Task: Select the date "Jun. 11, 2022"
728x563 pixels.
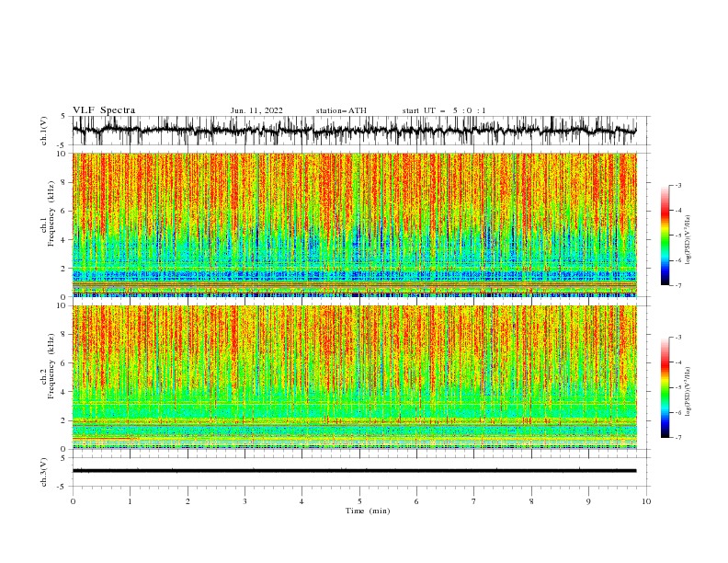Action: pos(256,110)
